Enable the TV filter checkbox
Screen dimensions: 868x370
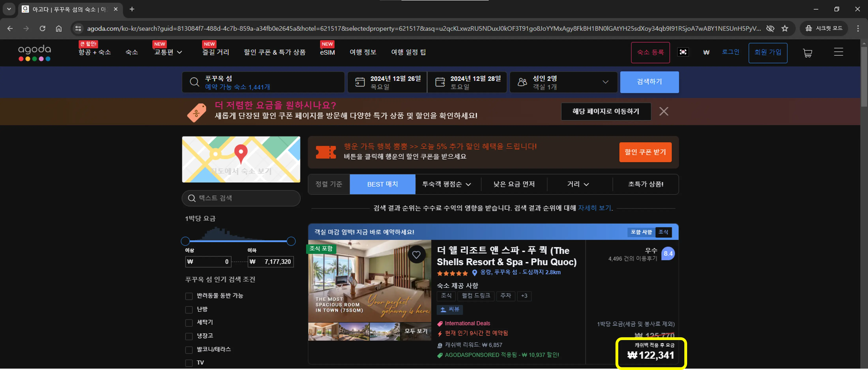click(x=189, y=363)
